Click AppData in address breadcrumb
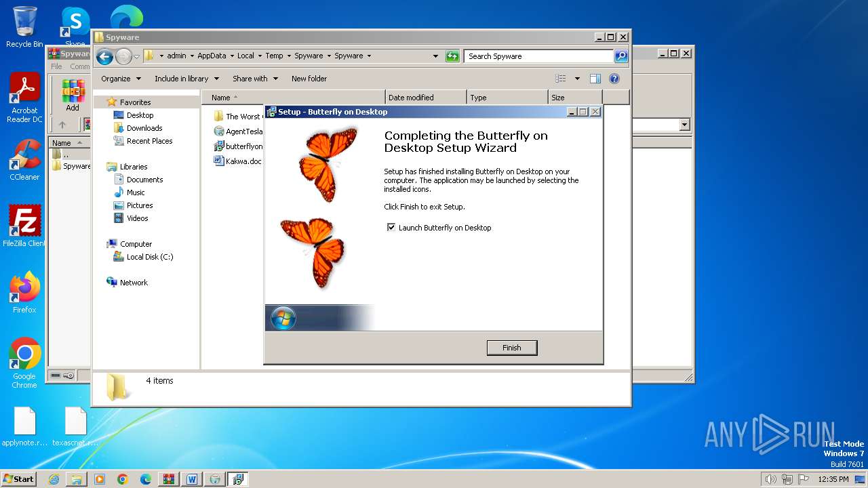The image size is (868, 488). pyautogui.click(x=212, y=56)
